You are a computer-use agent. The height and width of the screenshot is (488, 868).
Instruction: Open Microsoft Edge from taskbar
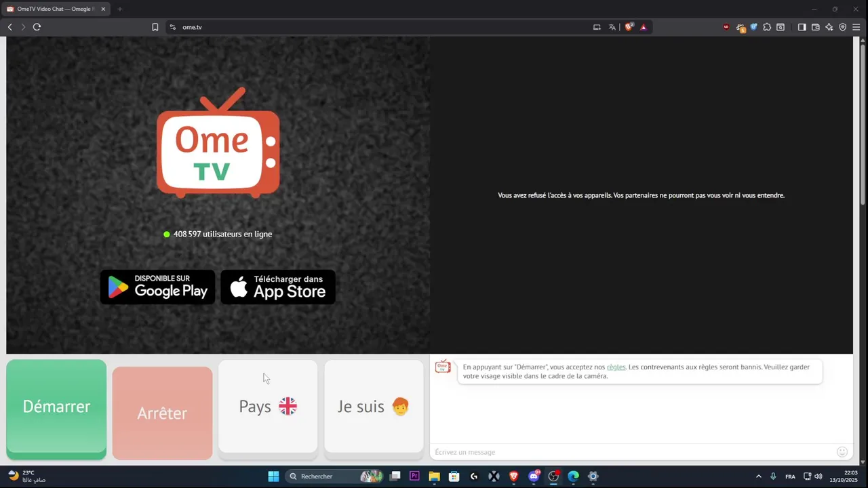(573, 476)
